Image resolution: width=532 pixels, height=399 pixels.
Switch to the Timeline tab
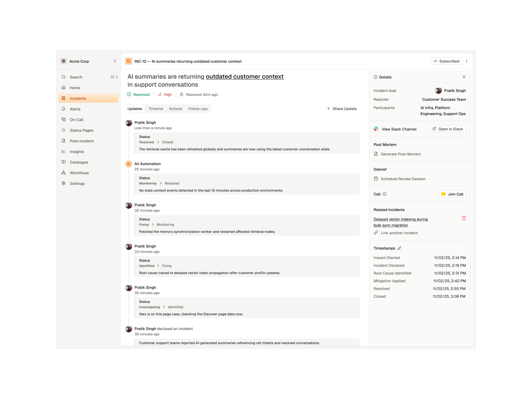pyautogui.click(x=156, y=109)
